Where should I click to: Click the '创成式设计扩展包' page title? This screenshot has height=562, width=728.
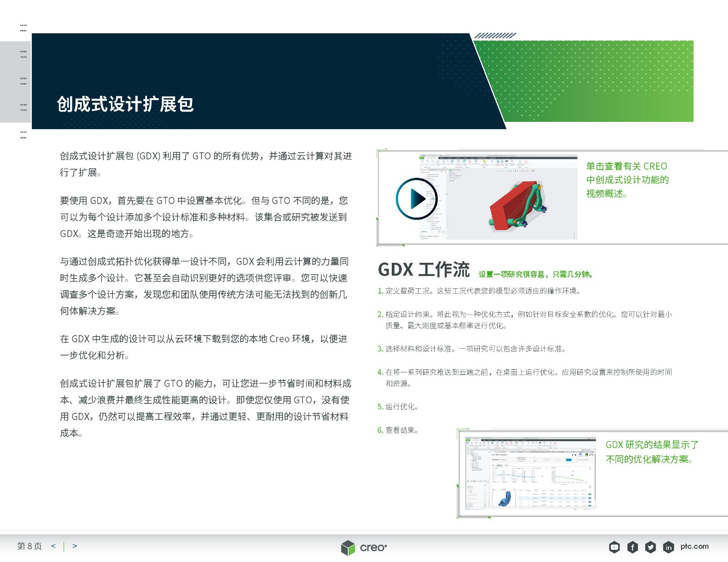125,104
